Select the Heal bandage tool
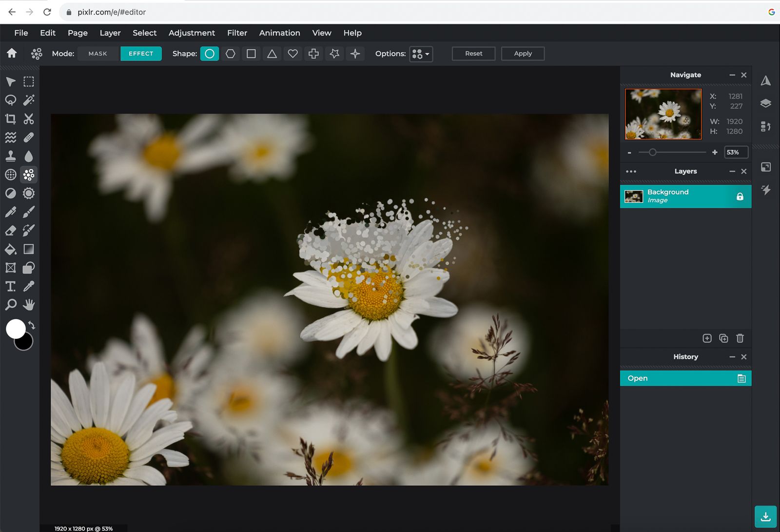780x532 pixels. pyautogui.click(x=29, y=138)
